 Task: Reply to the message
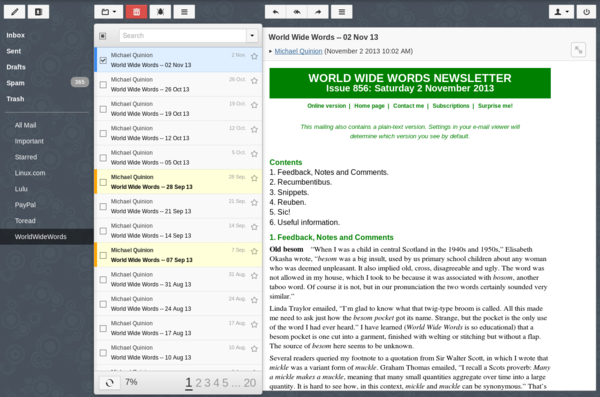[x=276, y=12]
